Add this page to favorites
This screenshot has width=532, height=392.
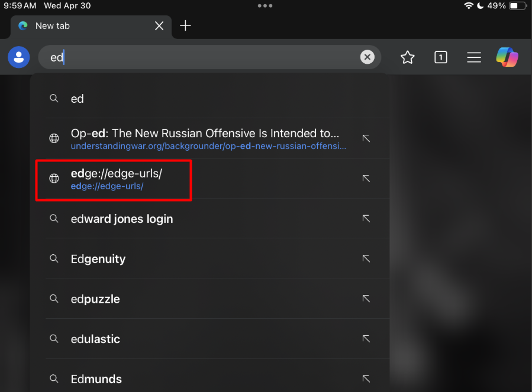(407, 57)
